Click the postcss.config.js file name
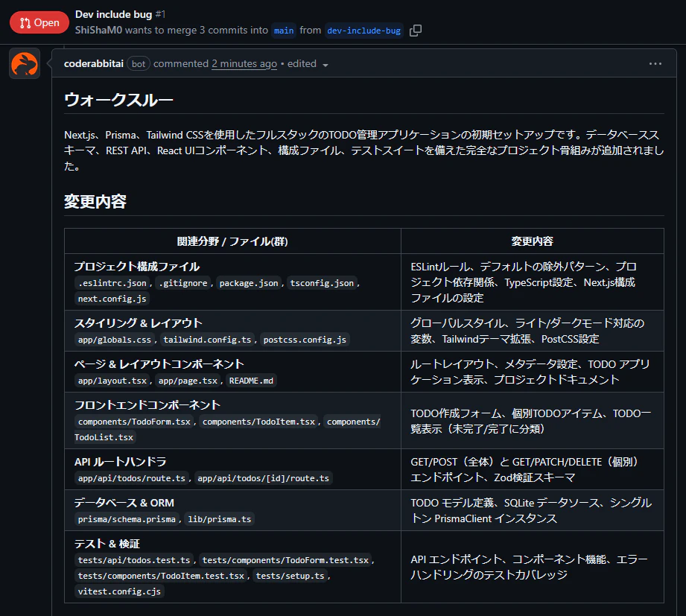This screenshot has height=616, width=686. tap(305, 340)
